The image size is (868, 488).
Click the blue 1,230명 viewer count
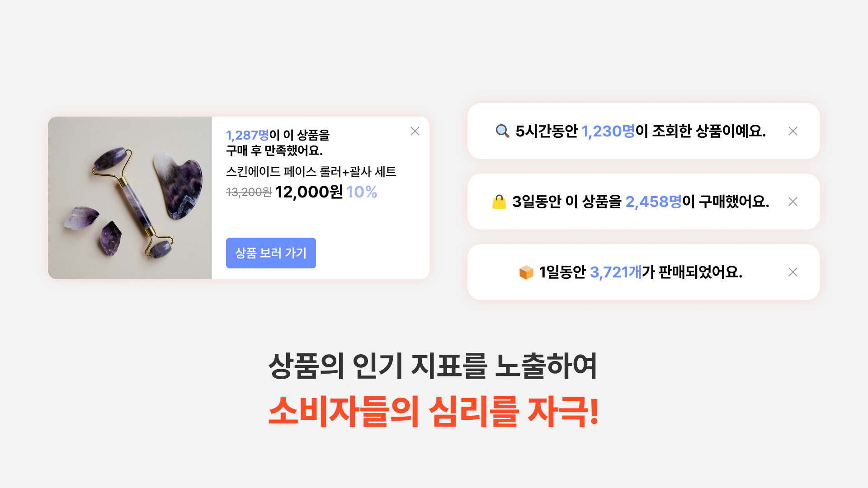point(608,131)
